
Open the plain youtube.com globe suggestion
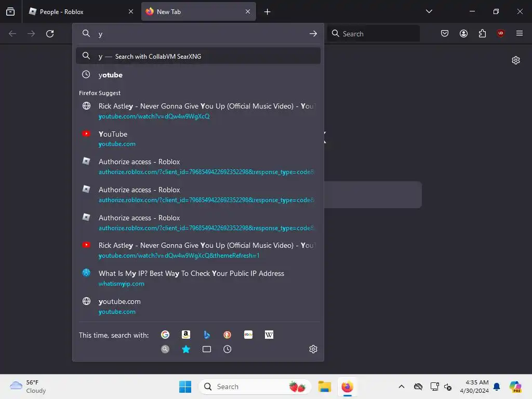pos(198,307)
